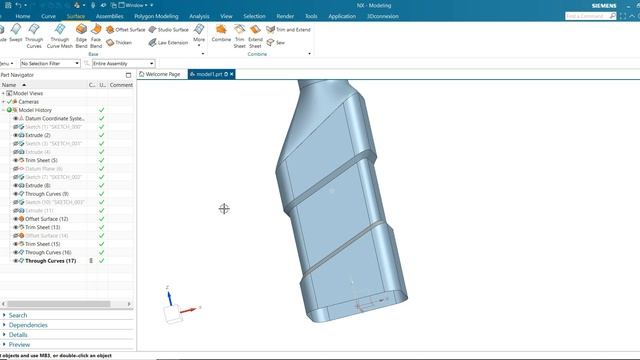Toggle visibility of Extrude (2)
This screenshot has width=640, height=360.
16,135
